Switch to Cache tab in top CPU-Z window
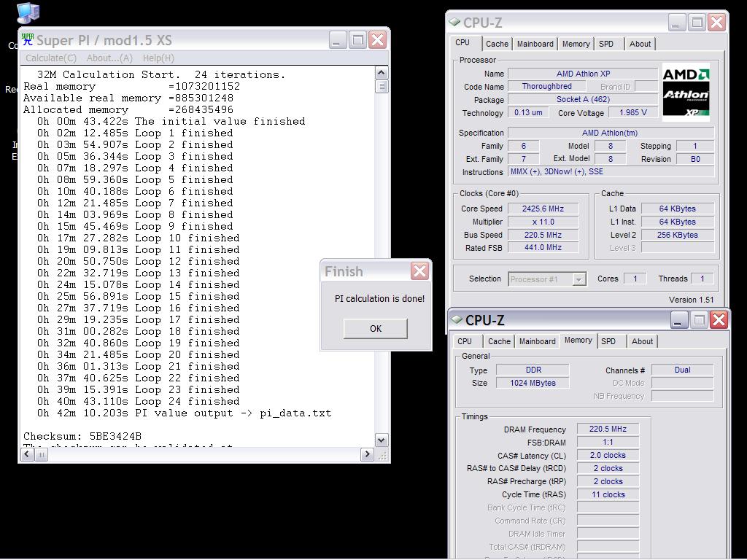 pos(497,44)
